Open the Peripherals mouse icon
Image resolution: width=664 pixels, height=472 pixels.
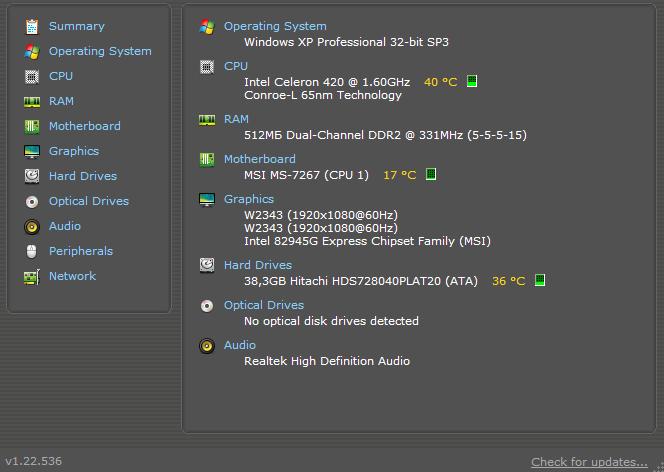(32, 251)
